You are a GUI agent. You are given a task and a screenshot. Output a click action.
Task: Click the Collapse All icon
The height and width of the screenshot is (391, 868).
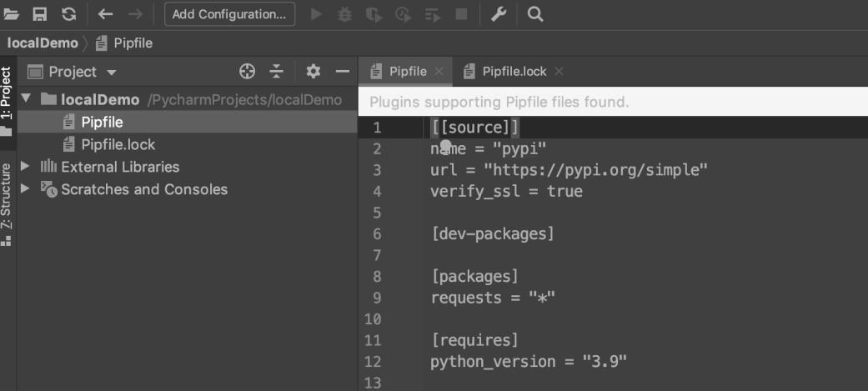pos(276,72)
